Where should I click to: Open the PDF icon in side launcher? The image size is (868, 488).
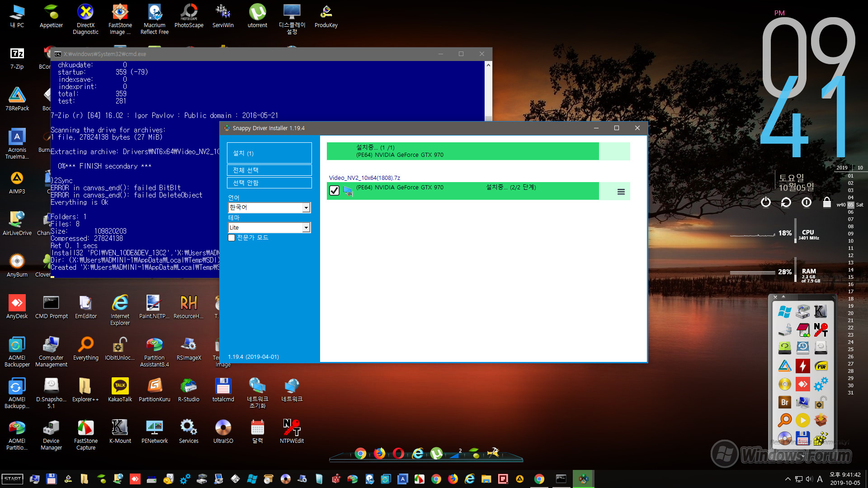click(x=821, y=366)
